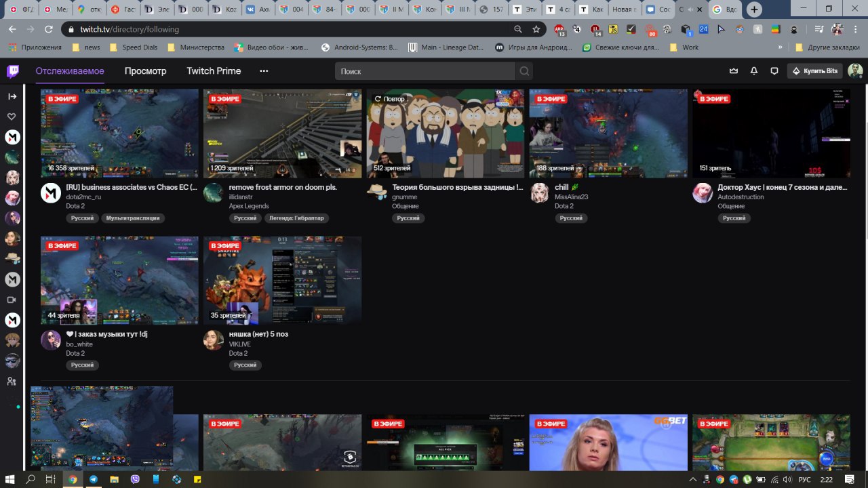Open the Task View taskbar icon
The height and width of the screenshot is (488, 868).
pyautogui.click(x=50, y=479)
